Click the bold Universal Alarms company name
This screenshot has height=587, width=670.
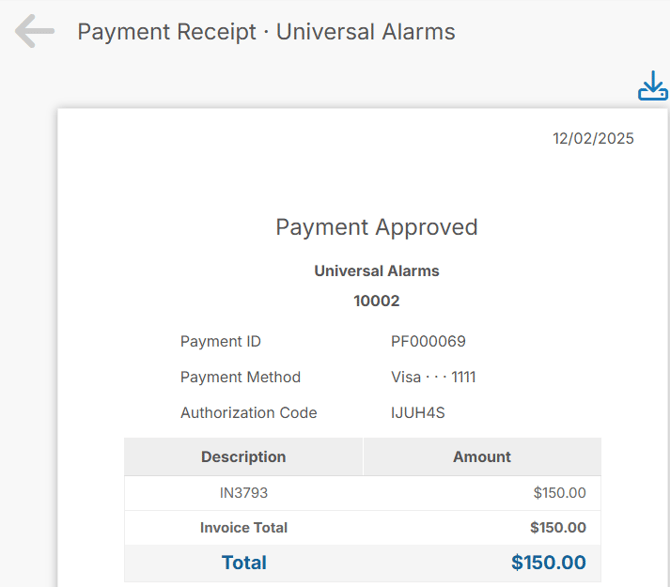tap(377, 271)
